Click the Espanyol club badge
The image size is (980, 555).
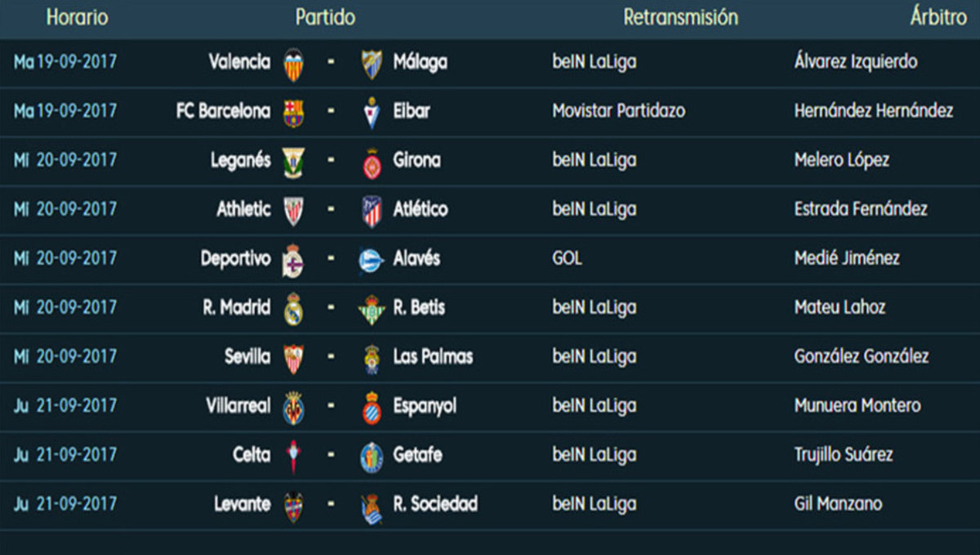(372, 407)
